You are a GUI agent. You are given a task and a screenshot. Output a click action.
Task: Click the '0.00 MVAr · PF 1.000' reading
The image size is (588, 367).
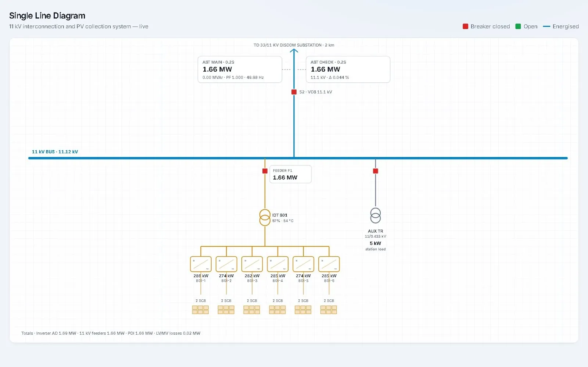point(223,78)
